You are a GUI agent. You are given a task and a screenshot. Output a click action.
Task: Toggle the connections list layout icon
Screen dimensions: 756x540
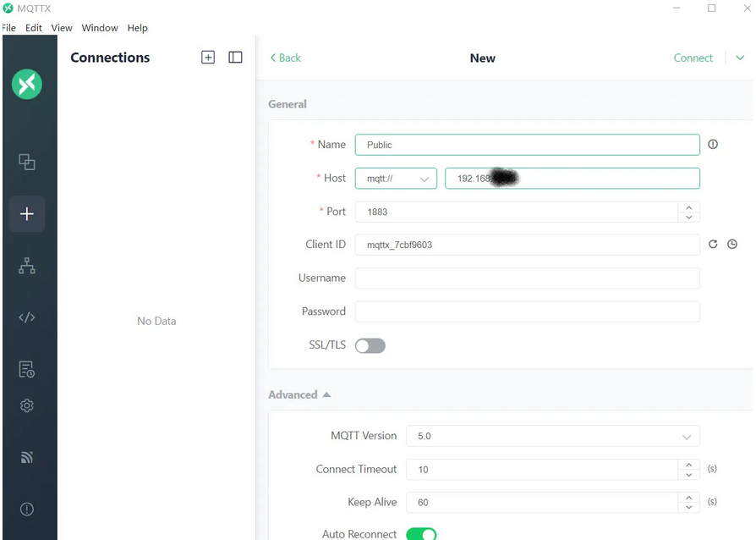pyautogui.click(x=235, y=58)
